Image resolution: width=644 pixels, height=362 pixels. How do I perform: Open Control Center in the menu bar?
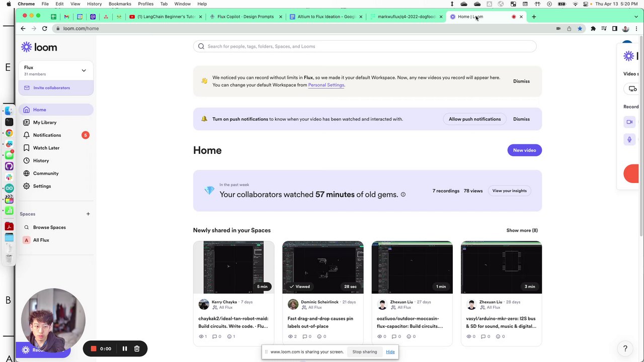click(587, 4)
